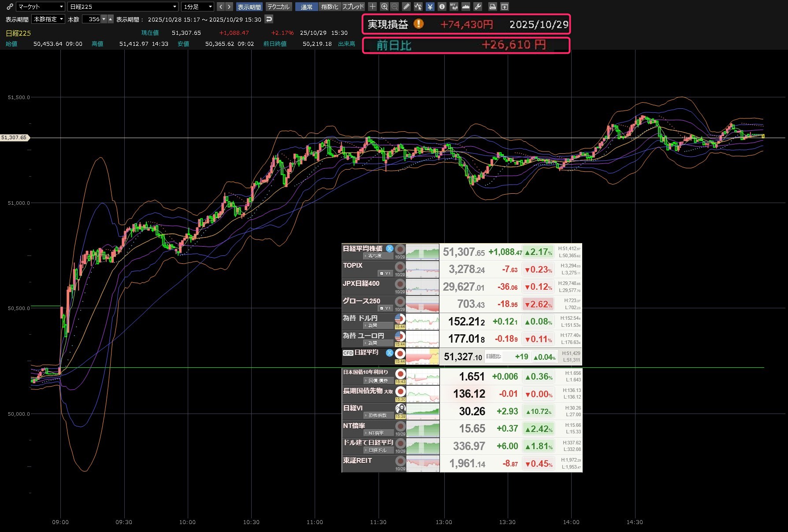Image resolution: width=788 pixels, height=532 pixels.
Task: Click the crosshair plus tool icon
Action: pyautogui.click(x=372, y=7)
